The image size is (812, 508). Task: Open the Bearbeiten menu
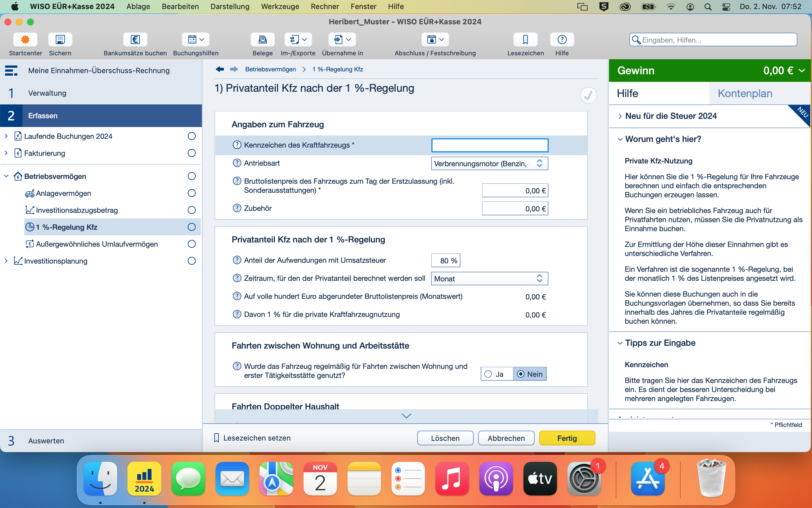(180, 6)
